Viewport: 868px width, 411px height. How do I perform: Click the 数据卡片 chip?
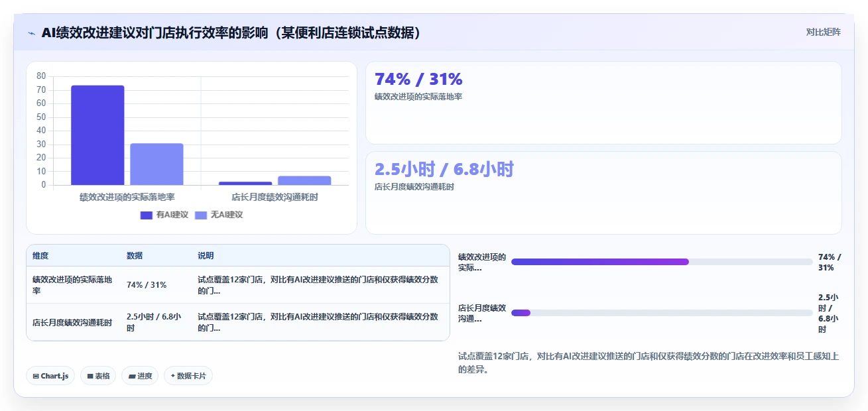point(188,376)
